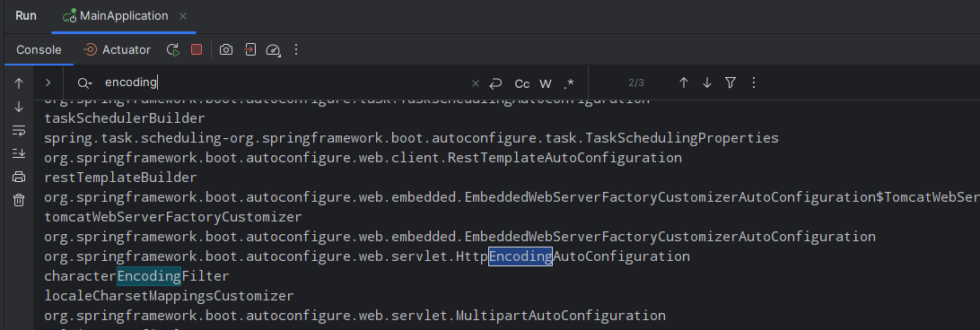Clear the search text with X
Image resolution: width=980 pixels, height=330 pixels.
pyautogui.click(x=475, y=83)
